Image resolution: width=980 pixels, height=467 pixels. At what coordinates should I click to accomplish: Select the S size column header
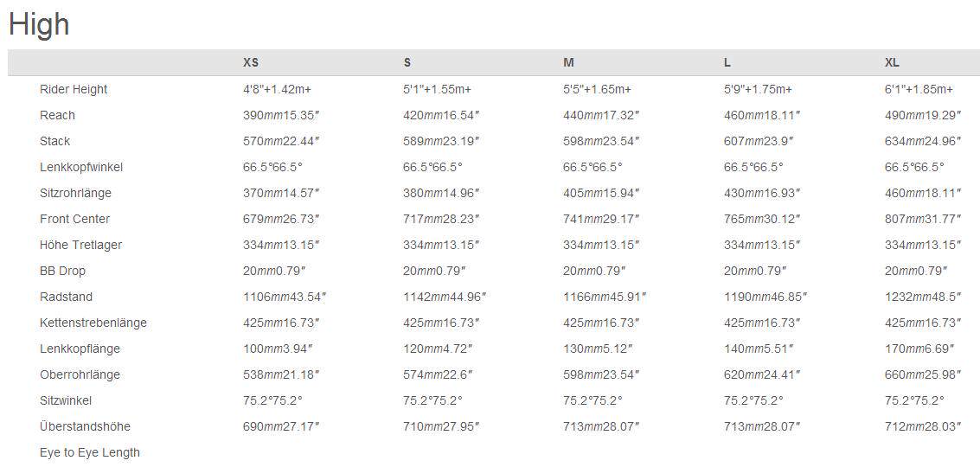pyautogui.click(x=407, y=62)
